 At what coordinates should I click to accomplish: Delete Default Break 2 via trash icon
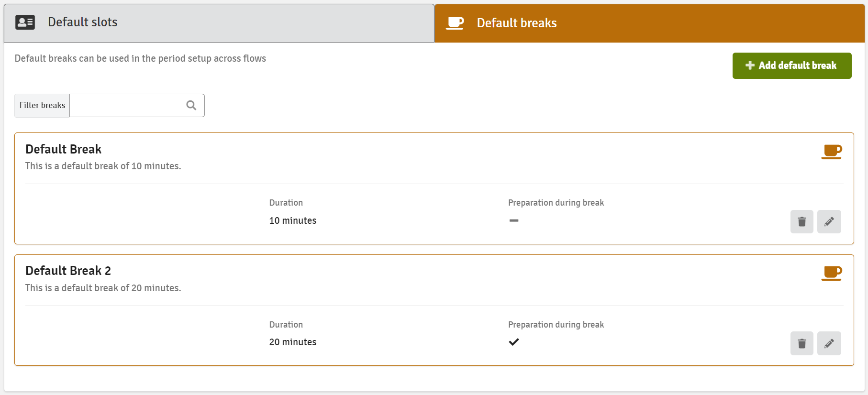click(802, 343)
